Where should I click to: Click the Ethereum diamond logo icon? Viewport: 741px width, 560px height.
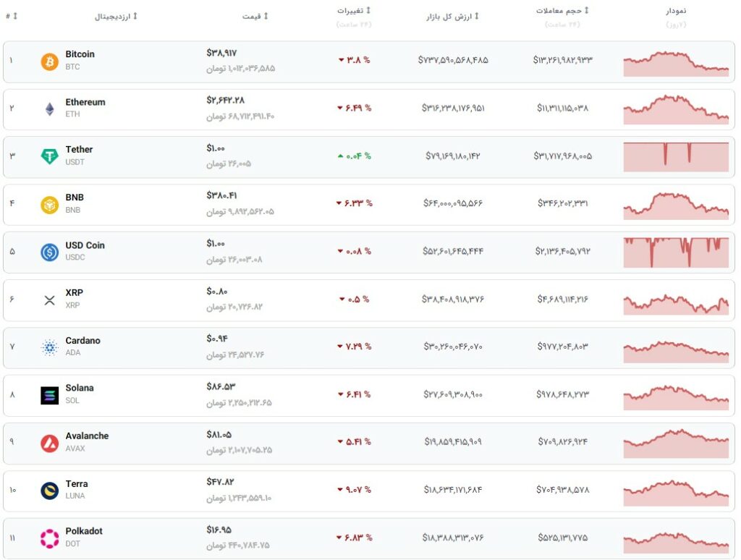(50, 109)
